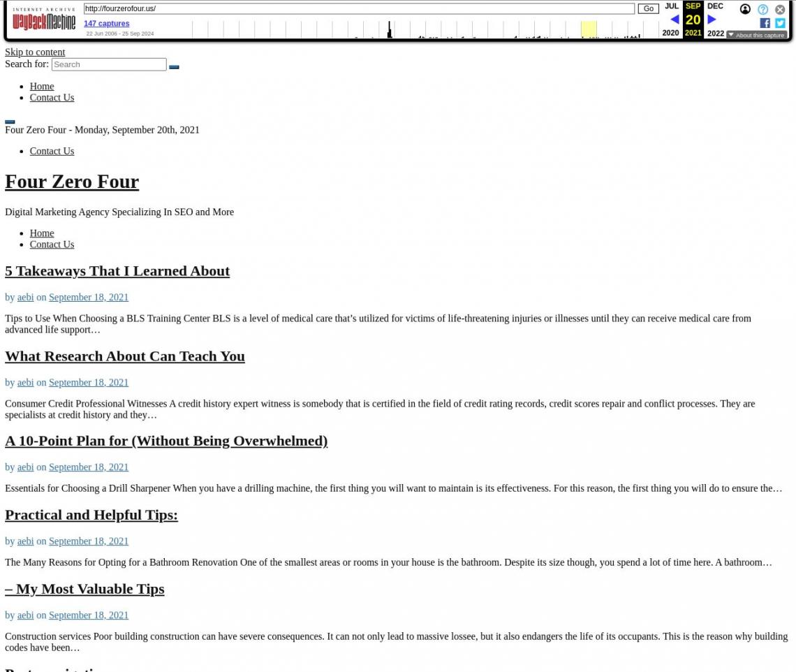
Task: Share capture on Facebook
Action: tap(765, 23)
